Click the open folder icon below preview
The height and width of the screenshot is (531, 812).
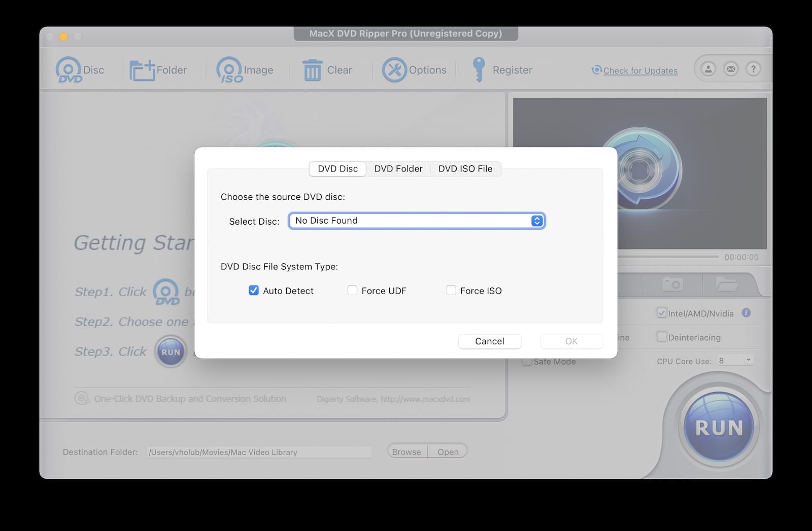(727, 284)
